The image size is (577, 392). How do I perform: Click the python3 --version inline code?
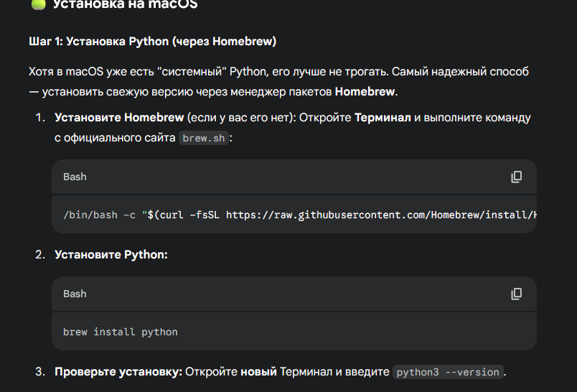coord(448,372)
